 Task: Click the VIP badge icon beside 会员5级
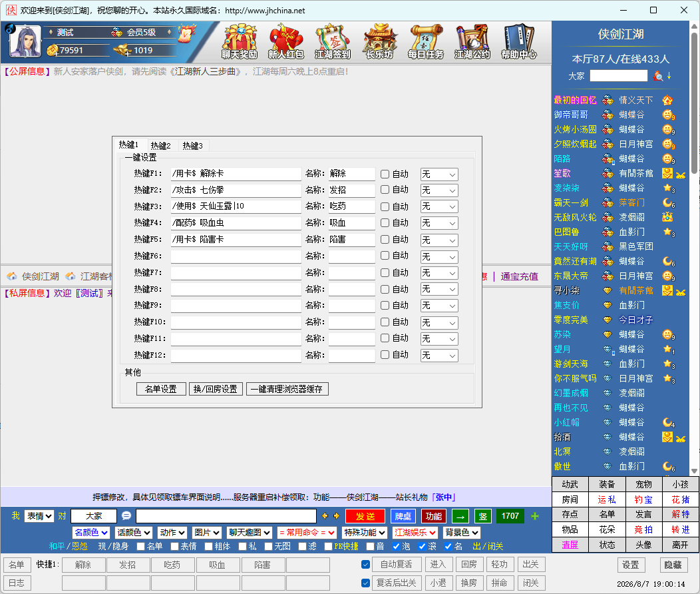pyautogui.click(x=117, y=32)
